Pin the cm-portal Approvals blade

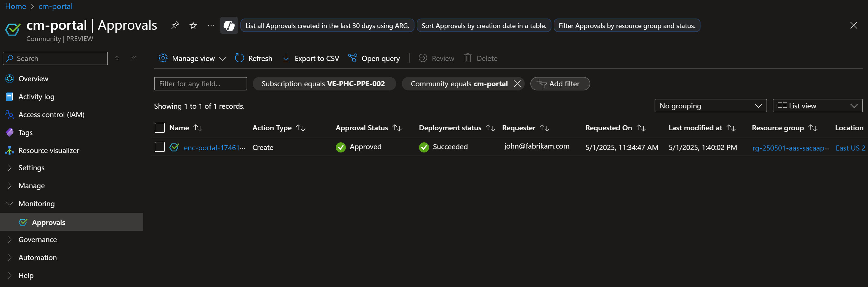coord(175,26)
